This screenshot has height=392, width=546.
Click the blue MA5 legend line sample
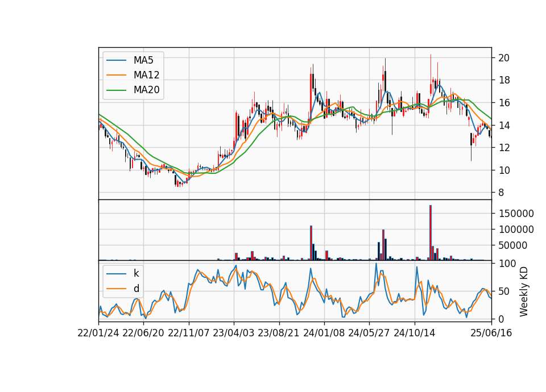(x=116, y=60)
